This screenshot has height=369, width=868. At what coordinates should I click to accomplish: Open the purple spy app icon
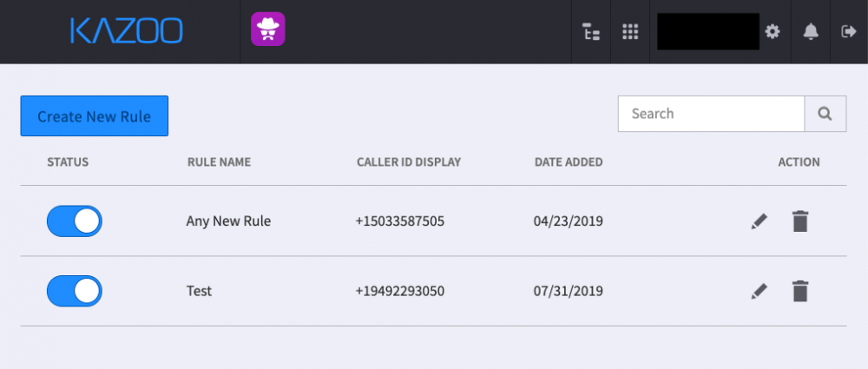[x=268, y=29]
